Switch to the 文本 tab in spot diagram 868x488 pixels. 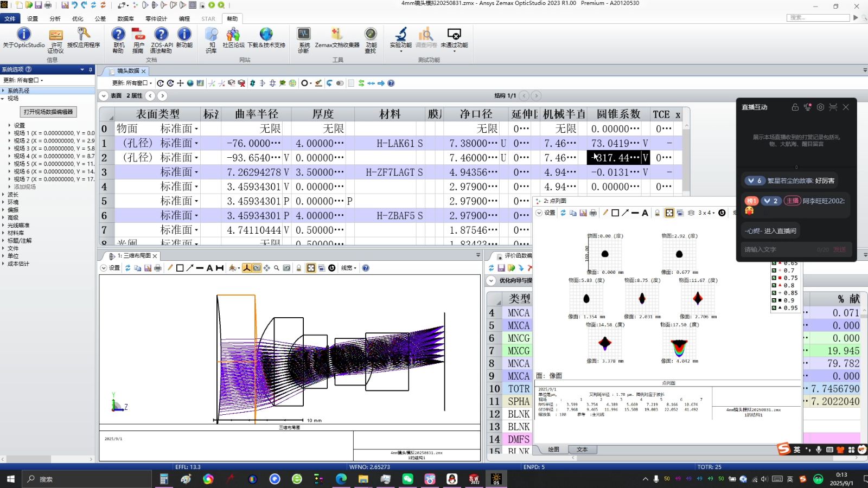point(582,450)
